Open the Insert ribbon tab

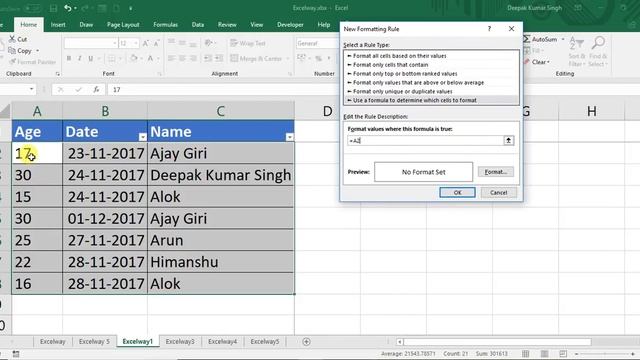click(58, 24)
